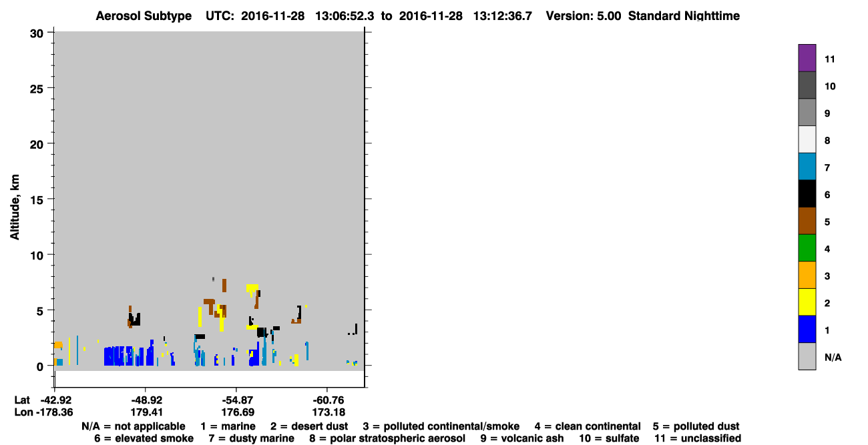Click longitude value 179.41

coord(147,412)
